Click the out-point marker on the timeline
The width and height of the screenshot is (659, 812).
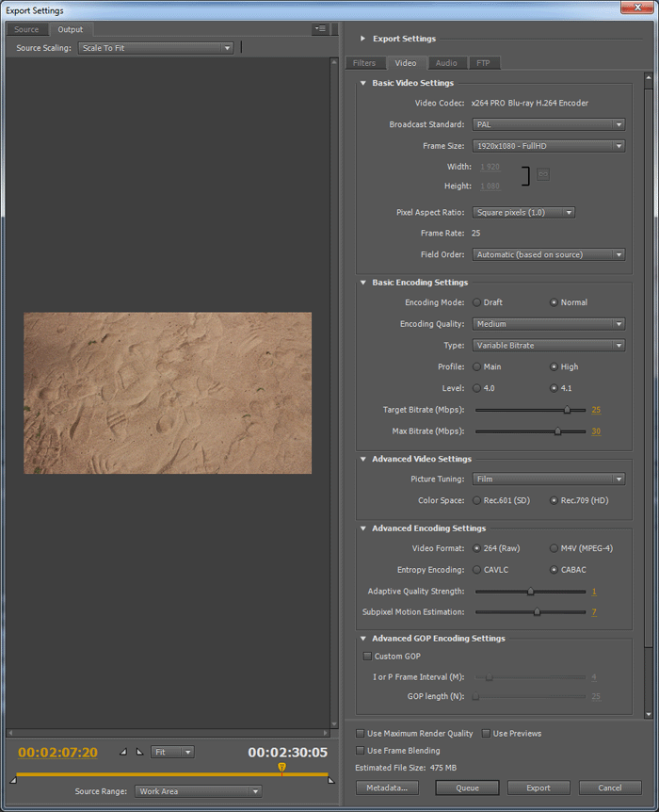pos(331,780)
